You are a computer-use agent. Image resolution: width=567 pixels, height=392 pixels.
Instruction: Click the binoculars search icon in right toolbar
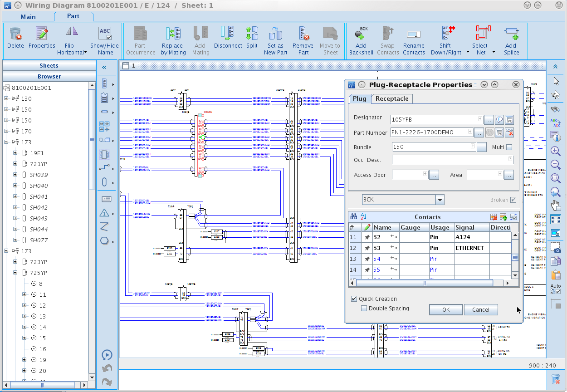point(556,109)
